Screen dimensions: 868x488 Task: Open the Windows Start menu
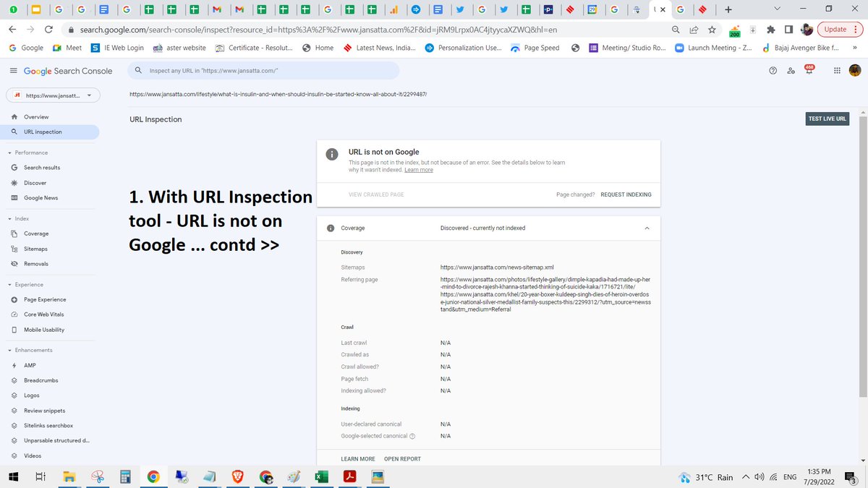point(13,477)
